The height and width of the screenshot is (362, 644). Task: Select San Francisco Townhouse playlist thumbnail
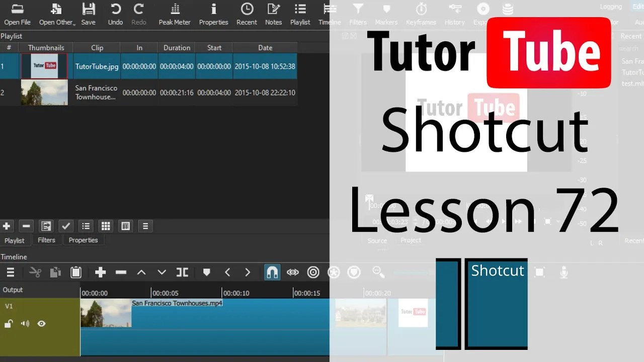click(x=44, y=93)
